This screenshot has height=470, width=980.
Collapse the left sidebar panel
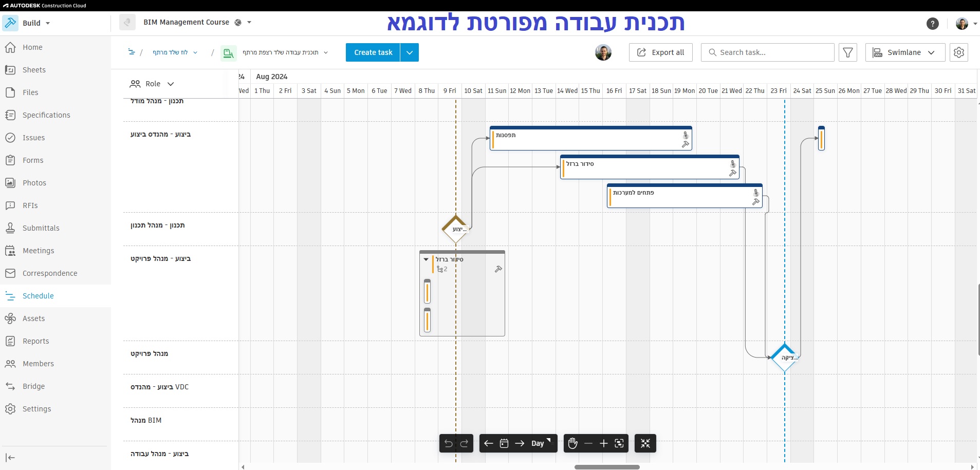click(10, 458)
